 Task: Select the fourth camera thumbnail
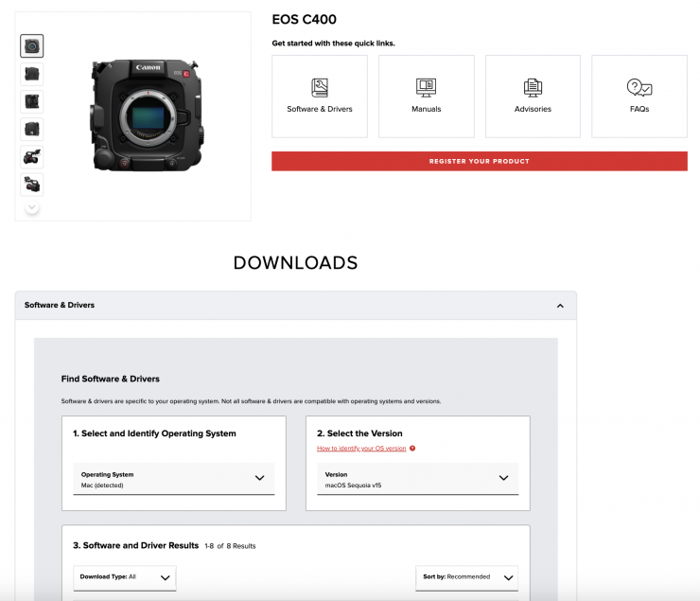tap(32, 129)
